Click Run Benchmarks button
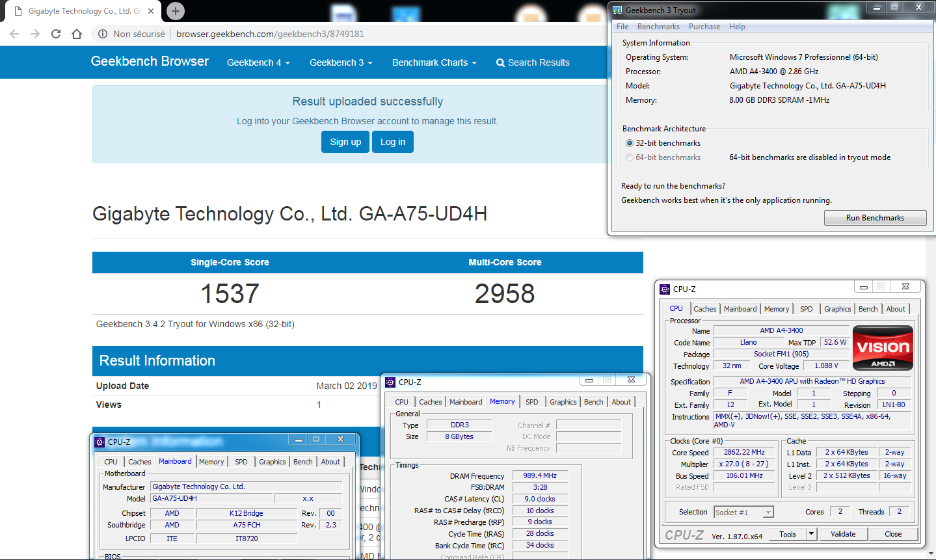936x560 pixels. click(x=875, y=218)
